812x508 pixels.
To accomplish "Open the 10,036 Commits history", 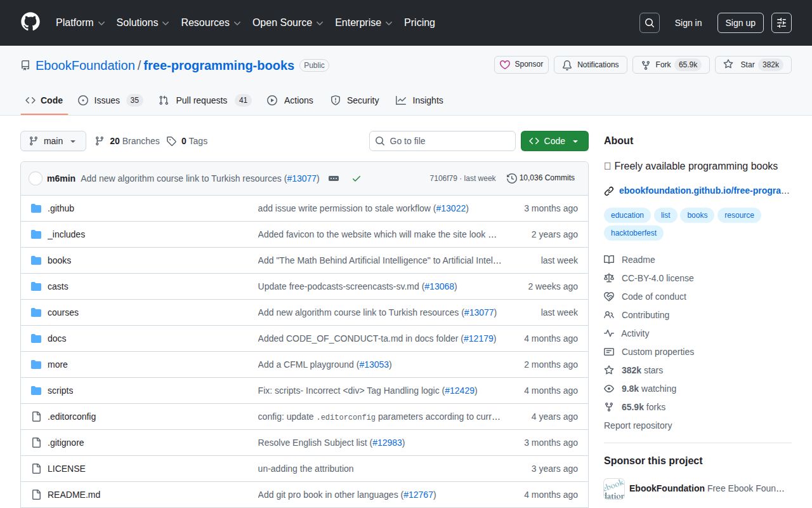I will click(x=540, y=178).
